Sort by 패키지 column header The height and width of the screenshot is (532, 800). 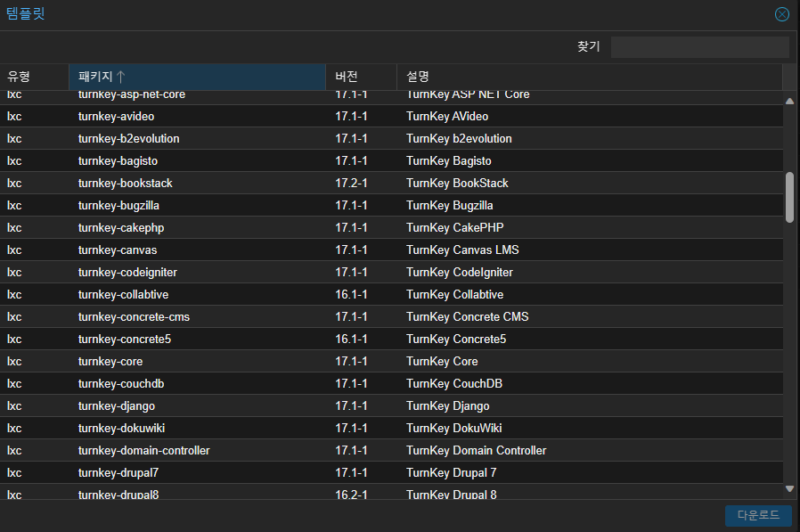pyautogui.click(x=197, y=77)
